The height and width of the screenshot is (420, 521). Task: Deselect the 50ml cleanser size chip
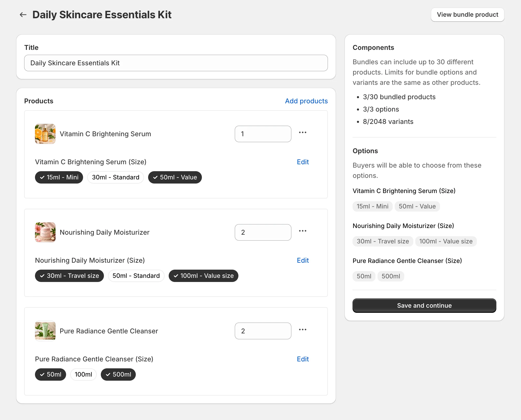click(50, 375)
